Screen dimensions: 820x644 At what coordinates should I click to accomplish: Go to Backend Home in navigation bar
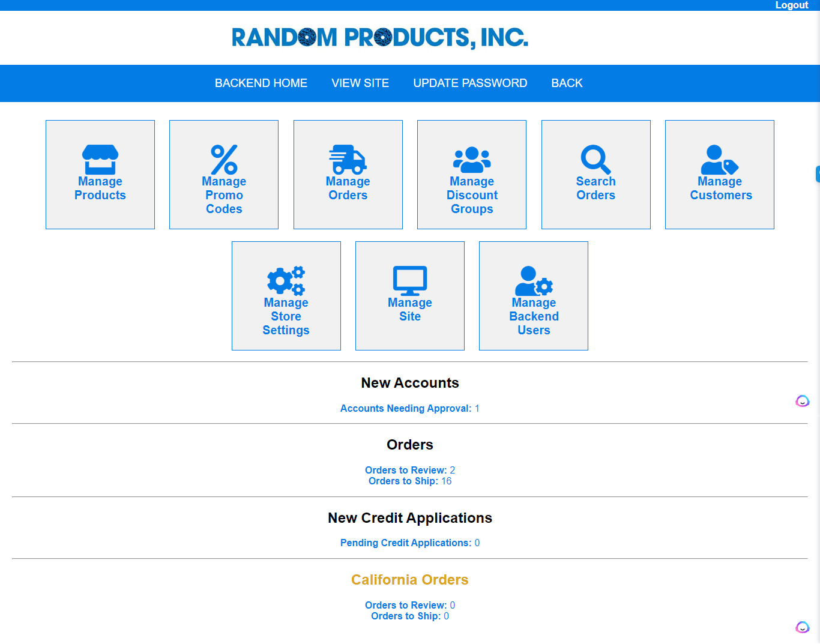pos(261,83)
